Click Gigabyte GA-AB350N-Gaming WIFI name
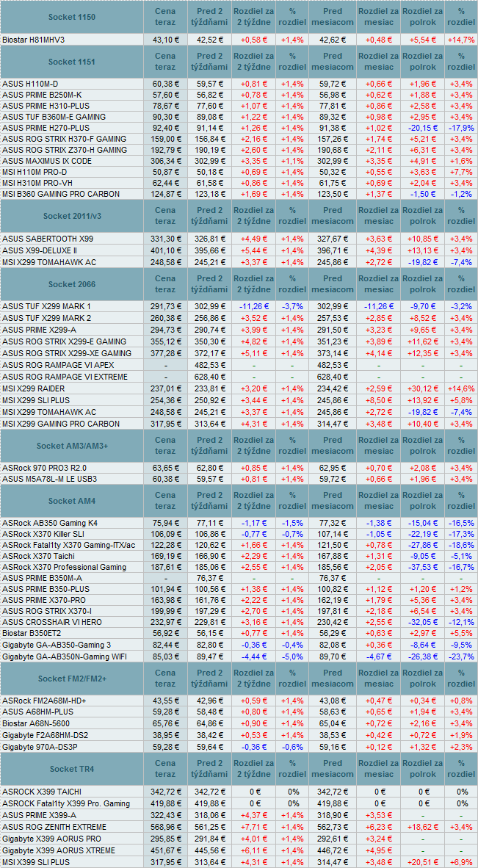Screen dimensions: 478x868 64,657
